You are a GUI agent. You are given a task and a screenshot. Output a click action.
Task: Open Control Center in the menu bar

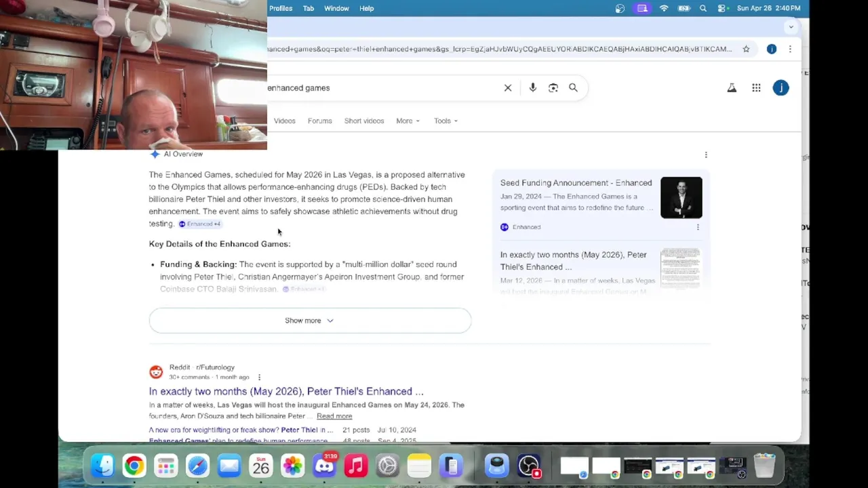[723, 8]
